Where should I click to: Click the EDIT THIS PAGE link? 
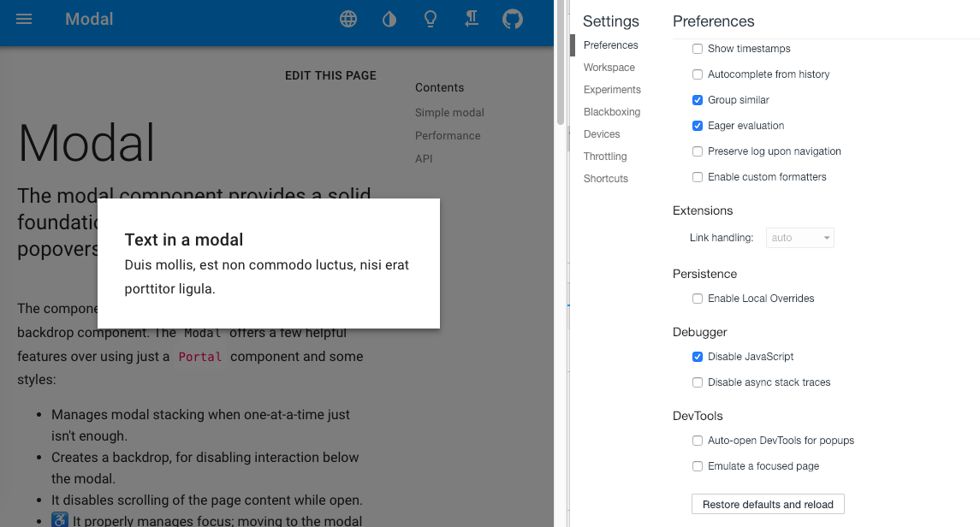[x=330, y=75]
